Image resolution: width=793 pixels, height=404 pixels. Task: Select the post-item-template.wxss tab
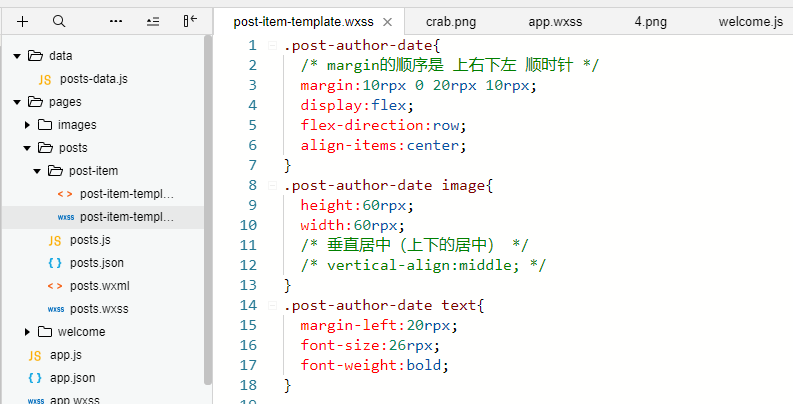tap(303, 22)
